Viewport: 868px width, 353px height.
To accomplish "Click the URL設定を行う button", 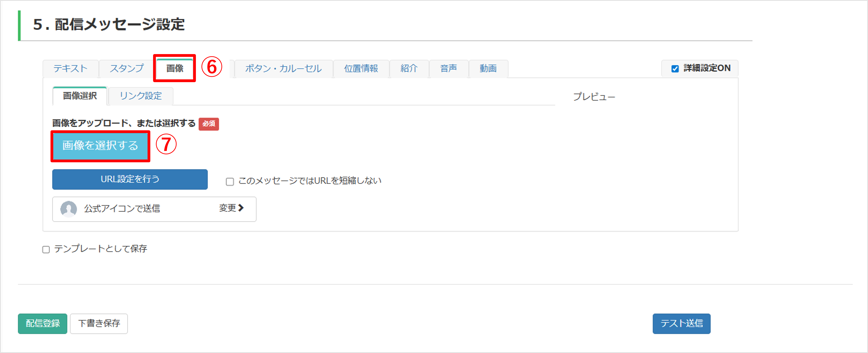I will click(x=130, y=179).
